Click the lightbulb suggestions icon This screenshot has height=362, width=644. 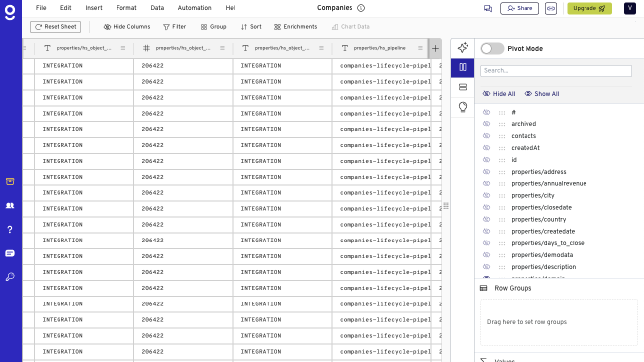[463, 107]
